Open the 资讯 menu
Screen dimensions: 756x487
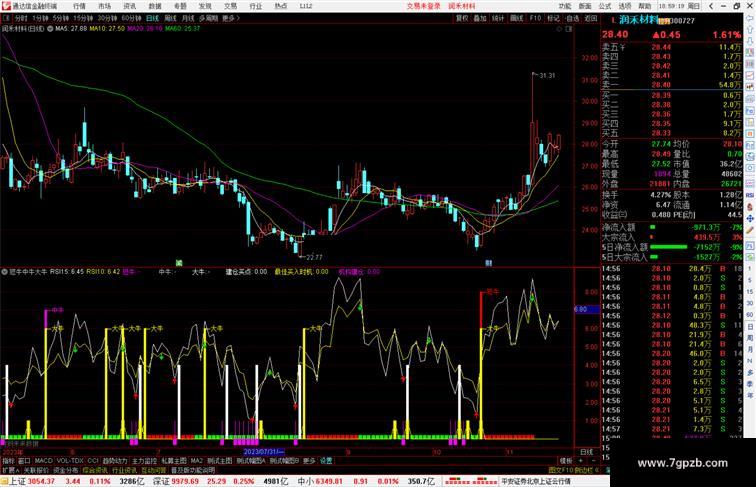pos(129,6)
